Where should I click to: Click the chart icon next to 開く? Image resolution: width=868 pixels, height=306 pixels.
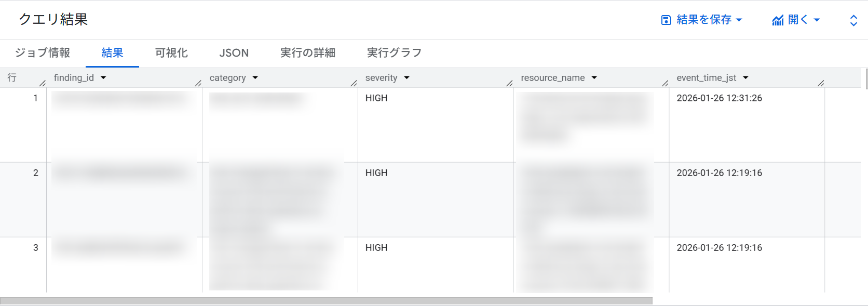[x=778, y=20]
